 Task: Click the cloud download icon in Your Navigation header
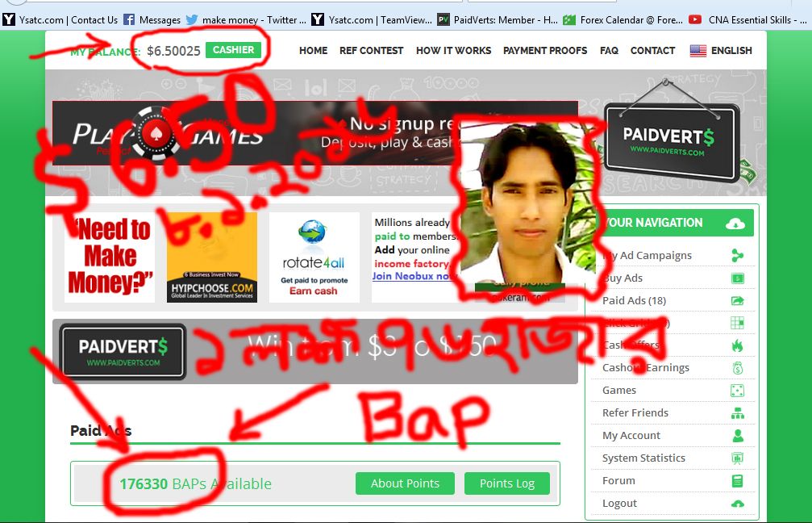[x=735, y=224]
